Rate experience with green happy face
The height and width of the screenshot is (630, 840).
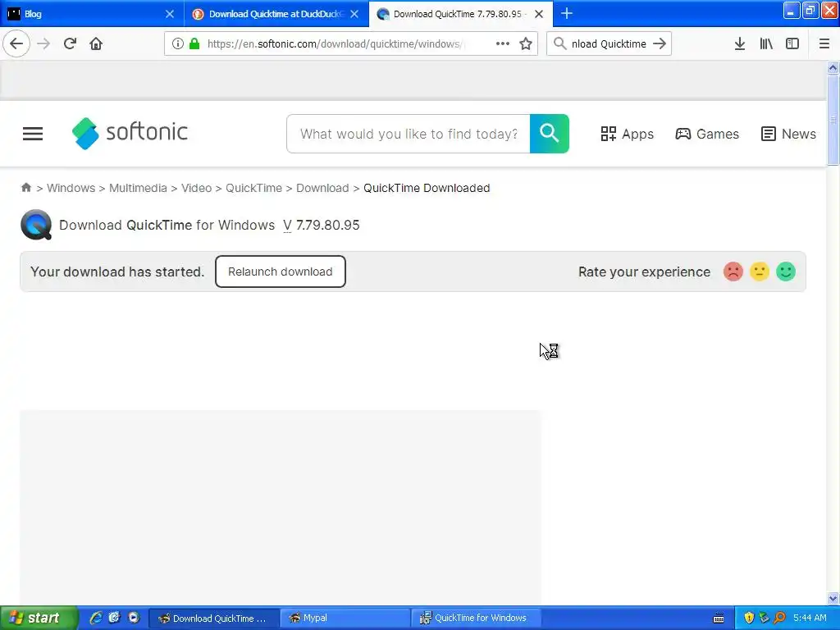pyautogui.click(x=785, y=272)
